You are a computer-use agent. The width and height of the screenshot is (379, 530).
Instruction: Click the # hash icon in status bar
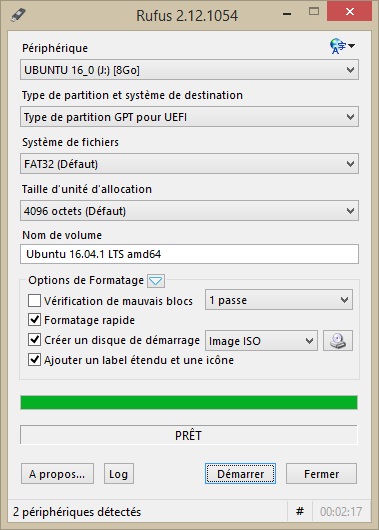point(300,511)
